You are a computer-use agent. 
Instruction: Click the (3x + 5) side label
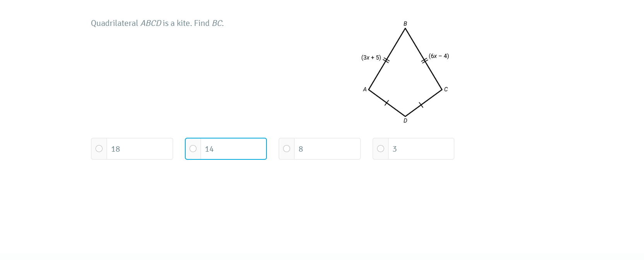click(x=371, y=58)
